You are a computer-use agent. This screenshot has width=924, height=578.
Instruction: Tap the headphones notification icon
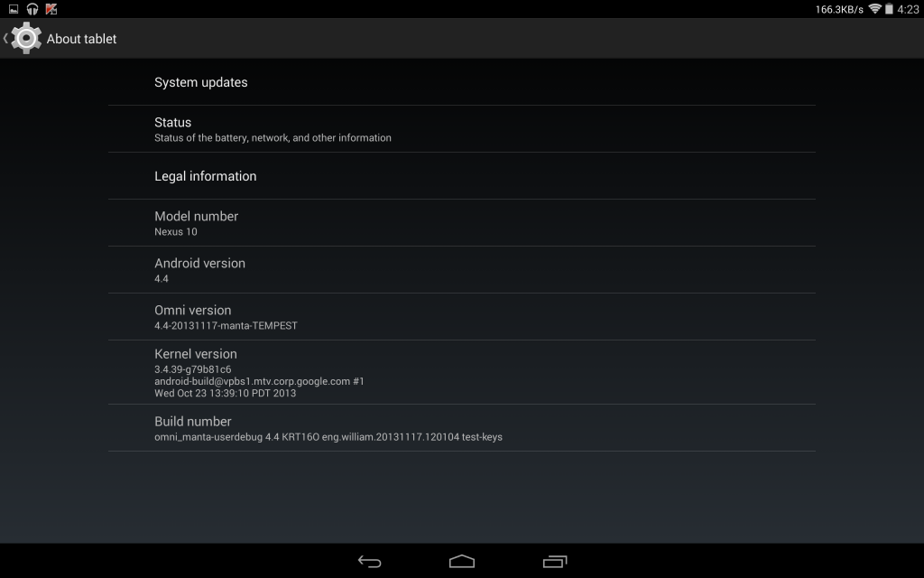(x=32, y=9)
